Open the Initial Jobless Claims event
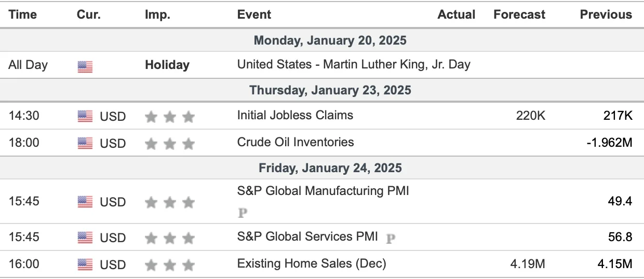Screen dimensions: 644x279 tap(295, 115)
